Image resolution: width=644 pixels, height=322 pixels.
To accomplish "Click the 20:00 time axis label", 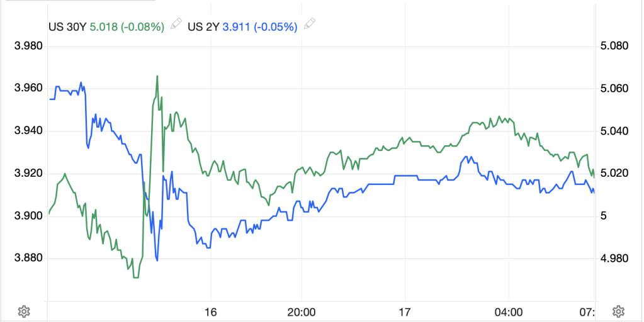I will (x=302, y=311).
